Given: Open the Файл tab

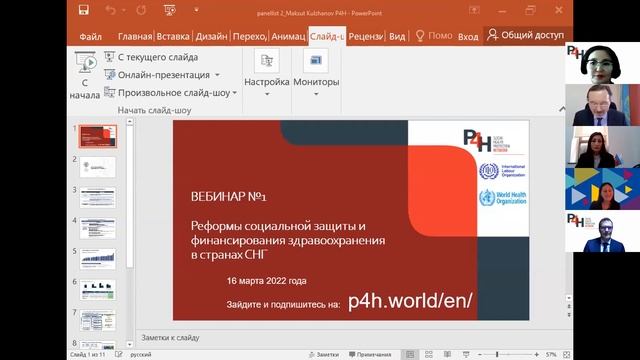Looking at the screenshot, I should click(91, 37).
